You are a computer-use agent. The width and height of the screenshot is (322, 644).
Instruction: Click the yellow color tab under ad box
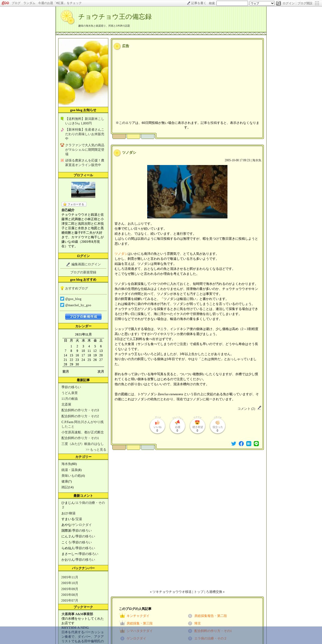click(x=133, y=136)
